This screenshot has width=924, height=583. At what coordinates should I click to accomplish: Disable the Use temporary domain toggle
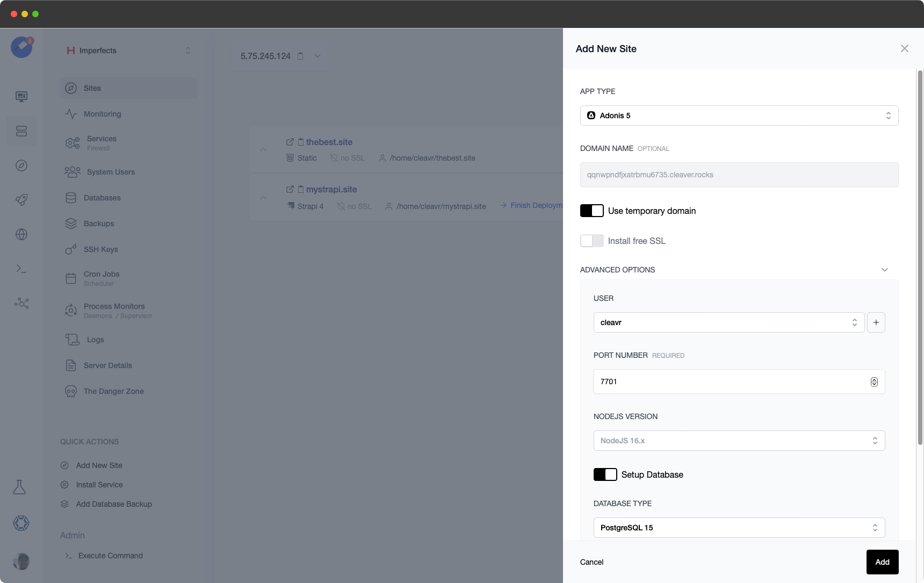tap(591, 210)
